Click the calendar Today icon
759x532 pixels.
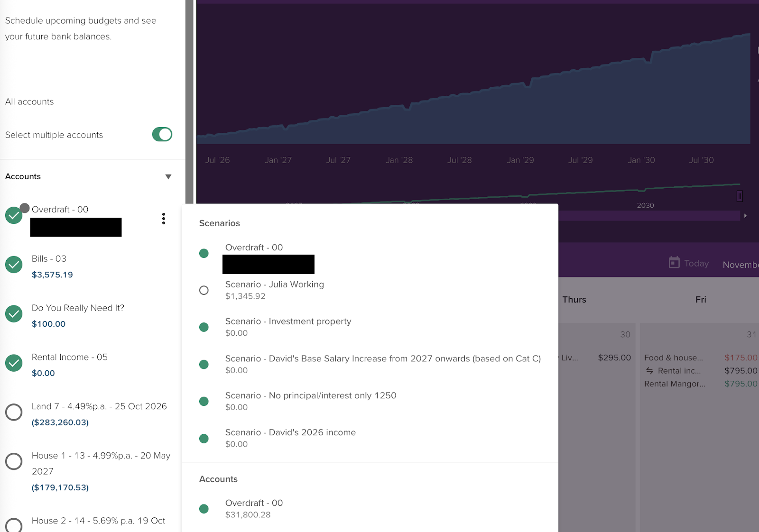click(x=674, y=263)
